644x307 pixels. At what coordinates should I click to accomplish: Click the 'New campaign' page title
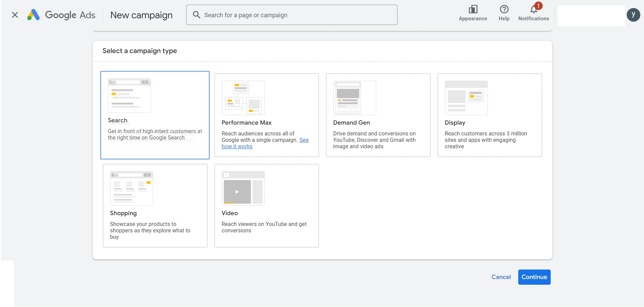click(141, 15)
